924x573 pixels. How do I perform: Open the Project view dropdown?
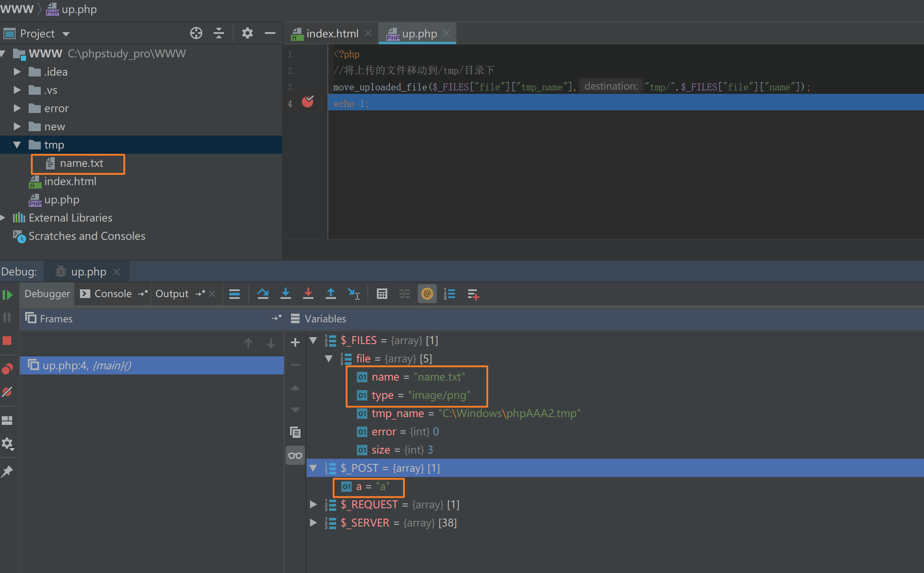[66, 34]
